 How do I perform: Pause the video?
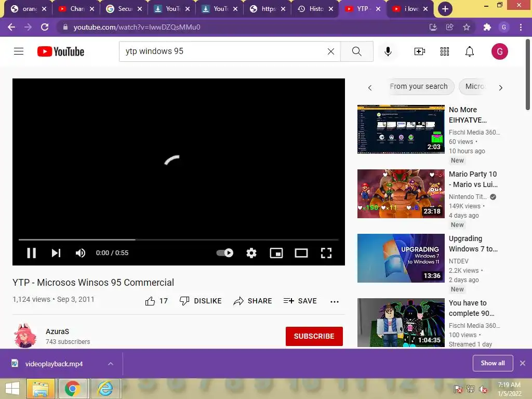[x=31, y=253]
